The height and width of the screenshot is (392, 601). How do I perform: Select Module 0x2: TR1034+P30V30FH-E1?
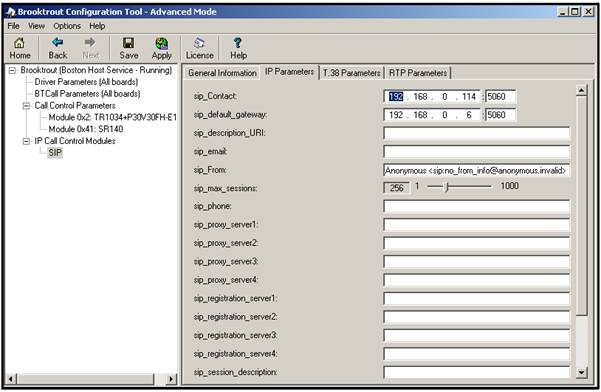coord(112,118)
